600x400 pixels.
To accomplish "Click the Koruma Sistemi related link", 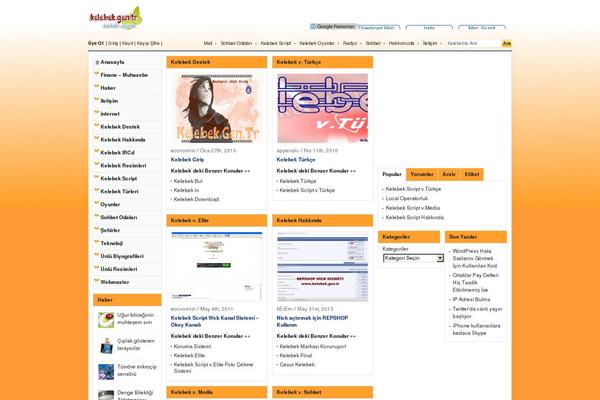I will point(192,346).
